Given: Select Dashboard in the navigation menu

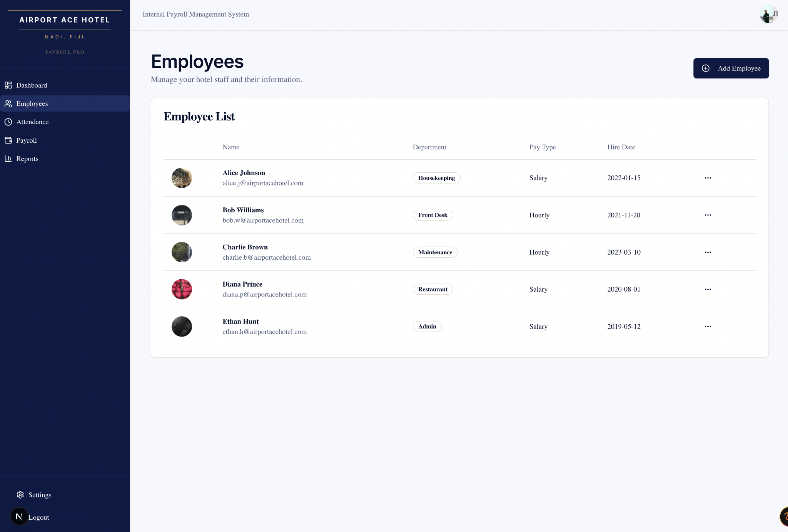Looking at the screenshot, I should 32,85.
